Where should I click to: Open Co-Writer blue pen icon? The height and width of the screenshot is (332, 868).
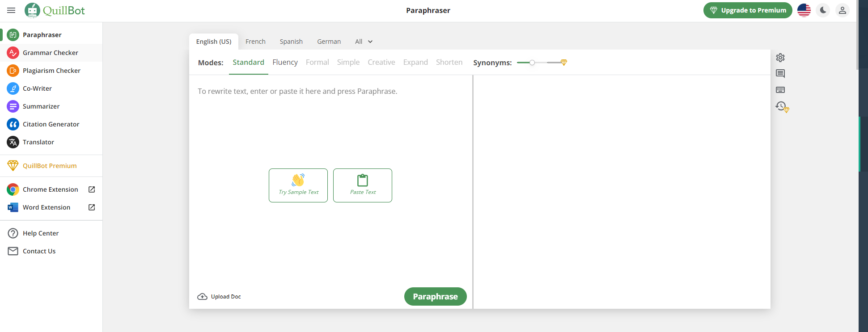click(x=13, y=88)
